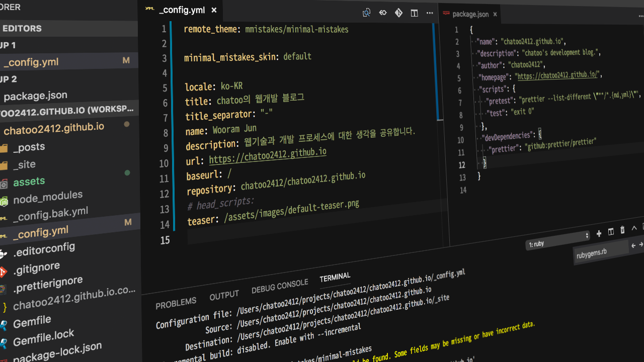The image size is (644, 362).
Task: Switch to the DEBUG CONSOLE tab
Action: [x=279, y=286]
